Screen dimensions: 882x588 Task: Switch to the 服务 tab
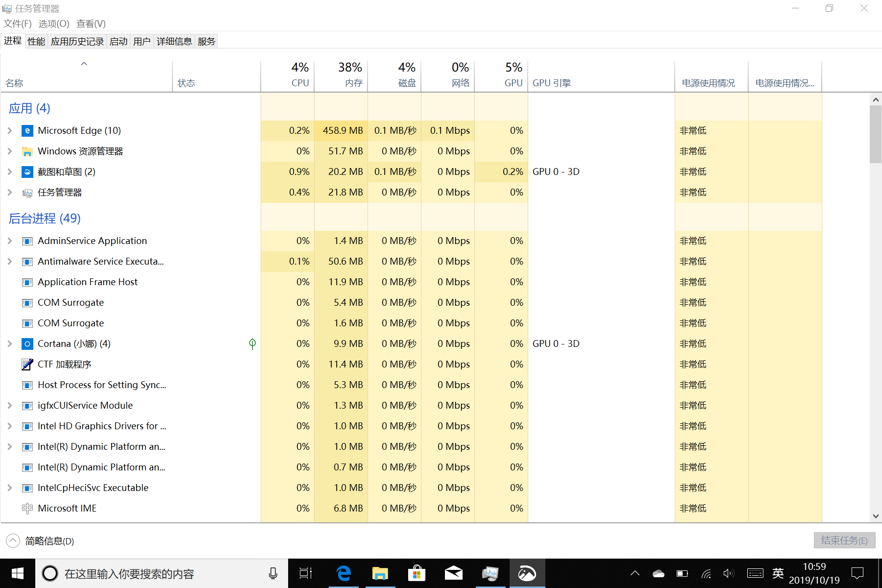pyautogui.click(x=207, y=42)
